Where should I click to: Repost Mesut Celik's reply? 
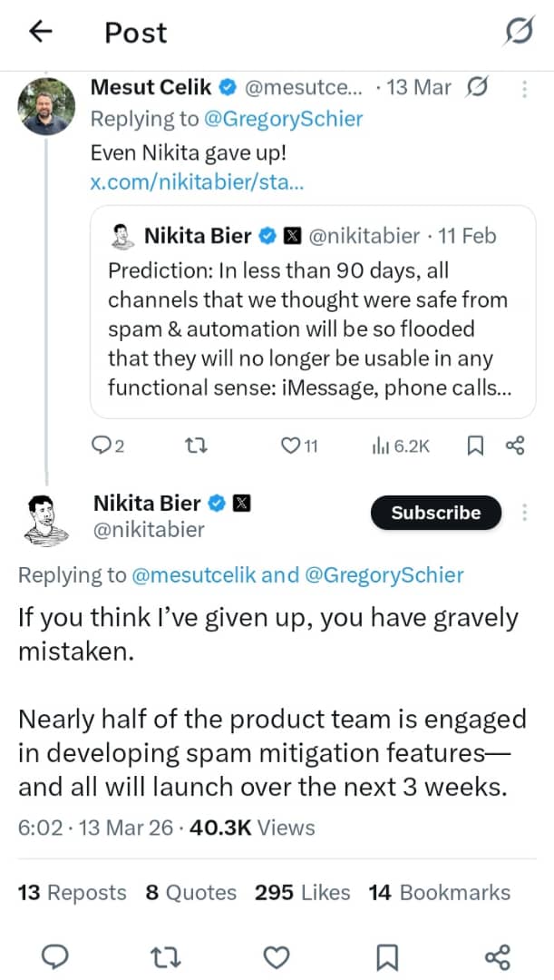194,446
